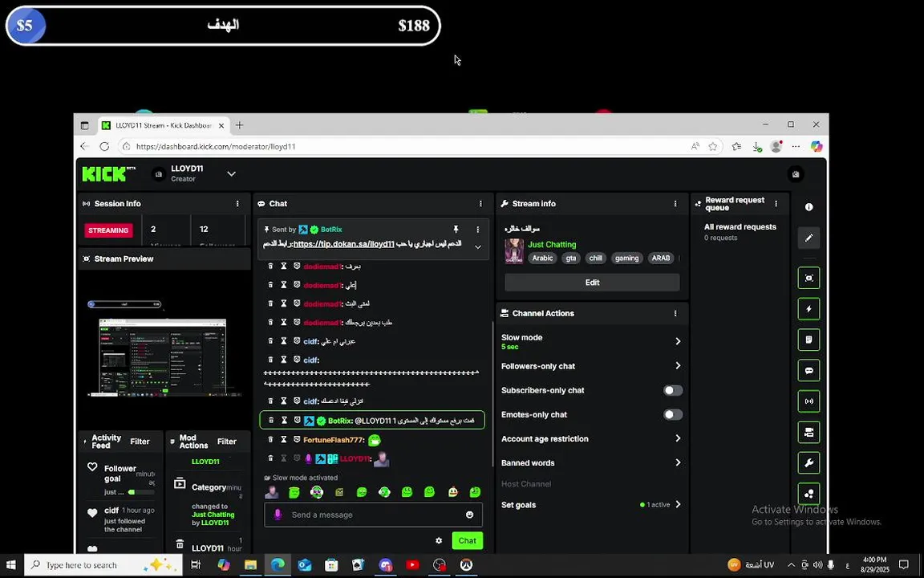Open Account age restriction arrow
This screenshot has width=924, height=578.
click(678, 438)
